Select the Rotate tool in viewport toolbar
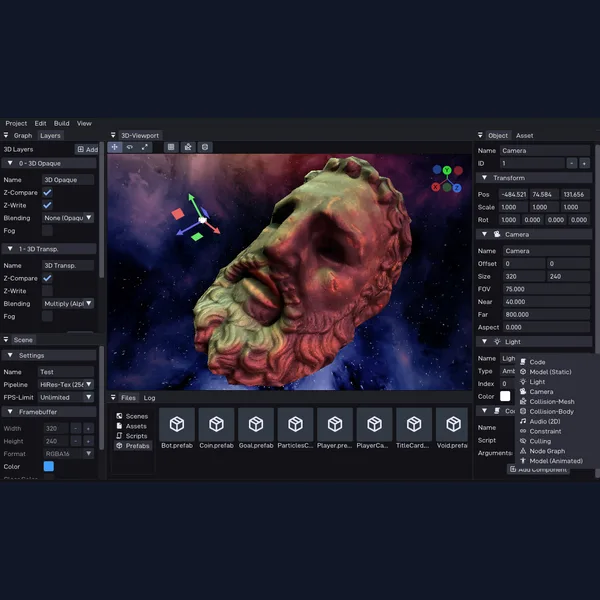 (x=130, y=147)
